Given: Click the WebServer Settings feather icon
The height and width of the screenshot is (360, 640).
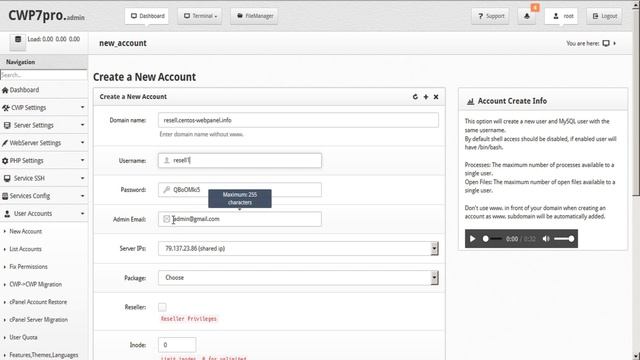Looking at the screenshot, I should pos(5,143).
